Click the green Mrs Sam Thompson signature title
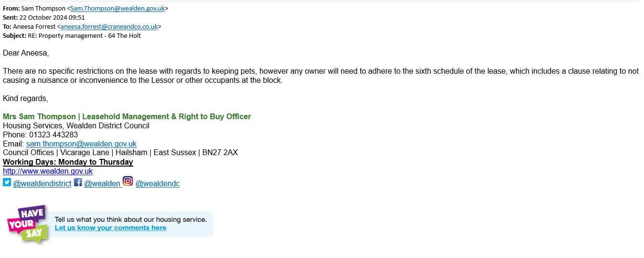 (127, 116)
